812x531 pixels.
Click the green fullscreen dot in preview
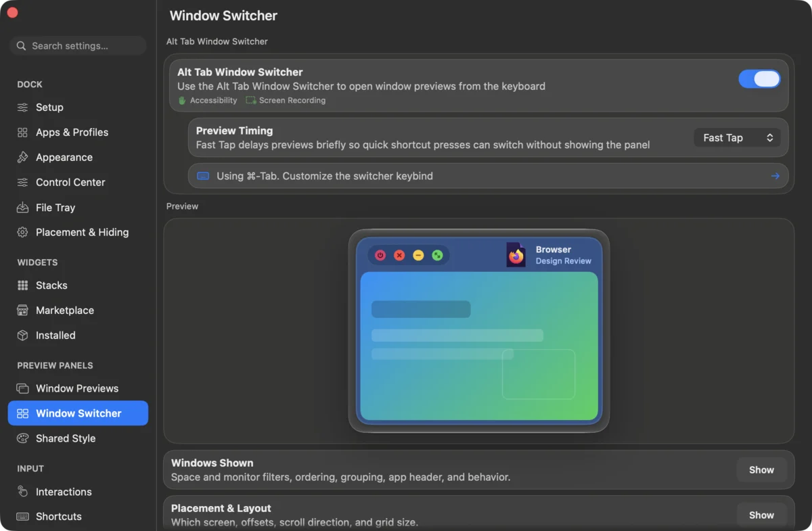(x=437, y=255)
